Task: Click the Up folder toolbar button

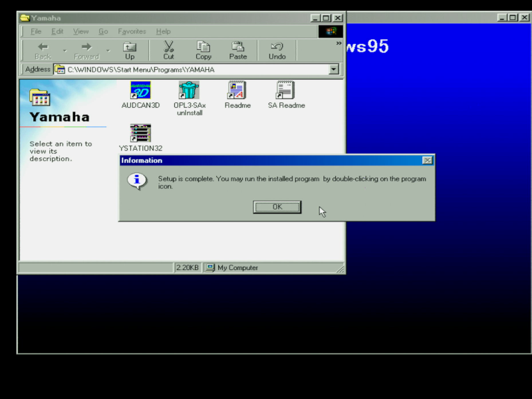Action: coord(130,51)
